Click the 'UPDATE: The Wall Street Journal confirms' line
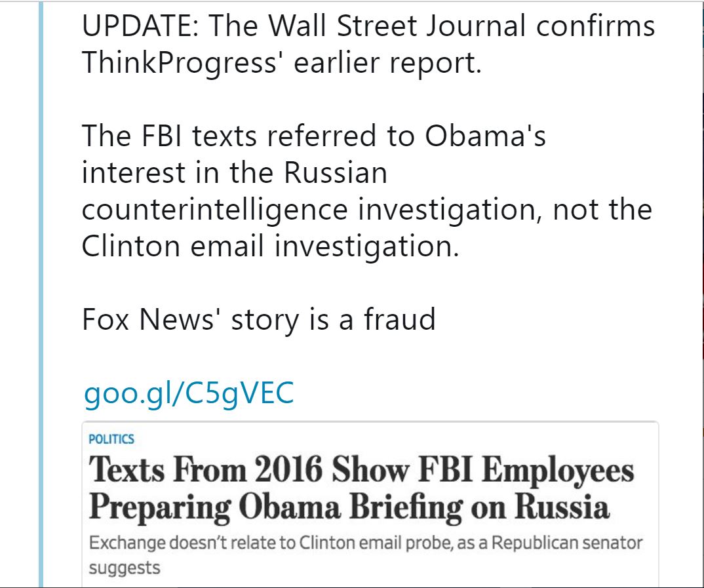The image size is (704, 588). click(x=368, y=26)
